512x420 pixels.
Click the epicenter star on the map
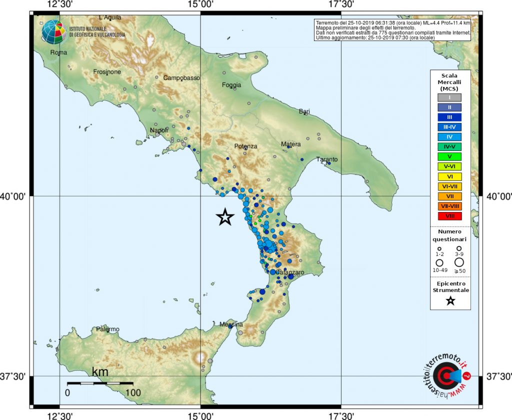(x=225, y=217)
